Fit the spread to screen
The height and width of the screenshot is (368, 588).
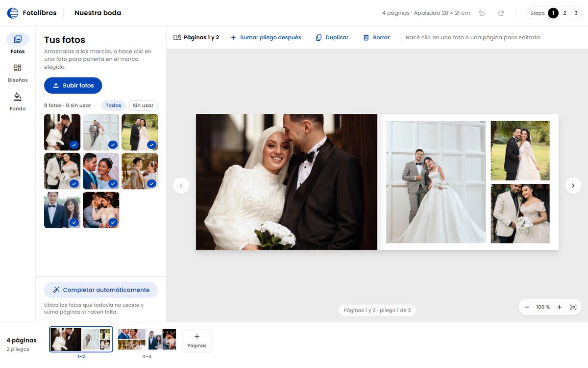click(x=573, y=307)
